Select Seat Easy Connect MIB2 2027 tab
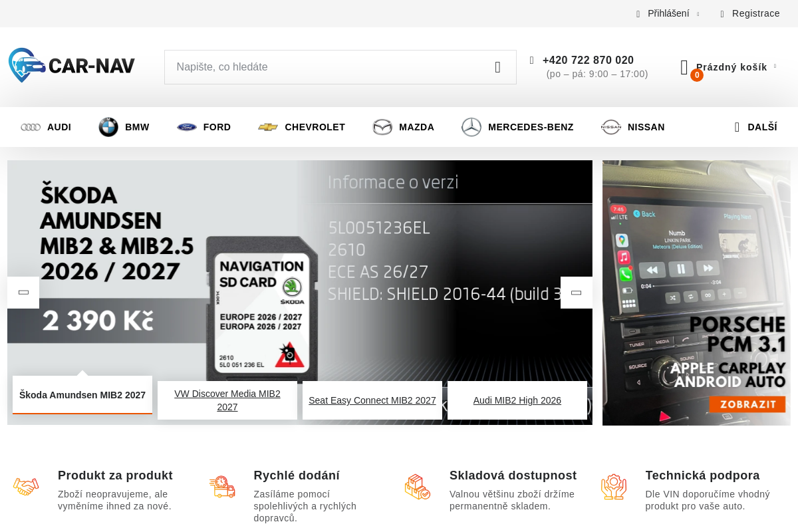 pyautogui.click(x=372, y=400)
